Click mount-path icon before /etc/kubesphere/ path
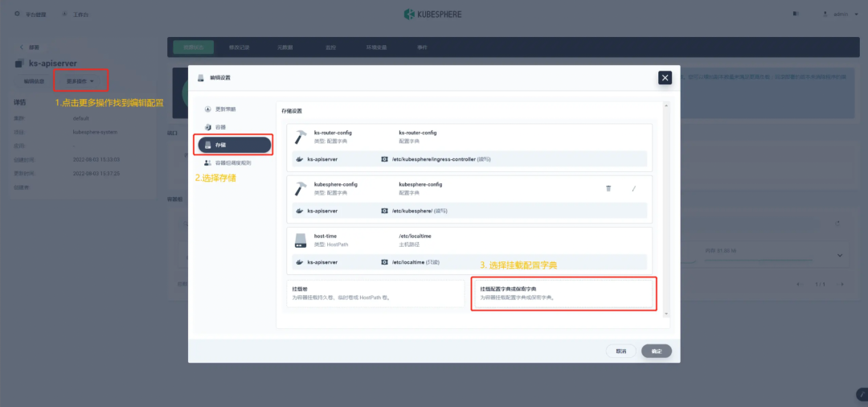 pos(385,211)
